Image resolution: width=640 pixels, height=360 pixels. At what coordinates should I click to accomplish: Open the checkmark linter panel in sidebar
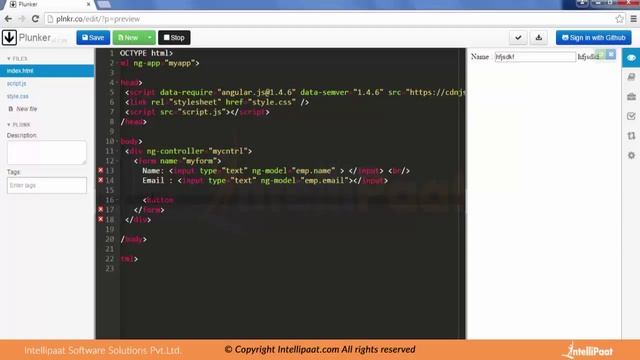(x=631, y=116)
